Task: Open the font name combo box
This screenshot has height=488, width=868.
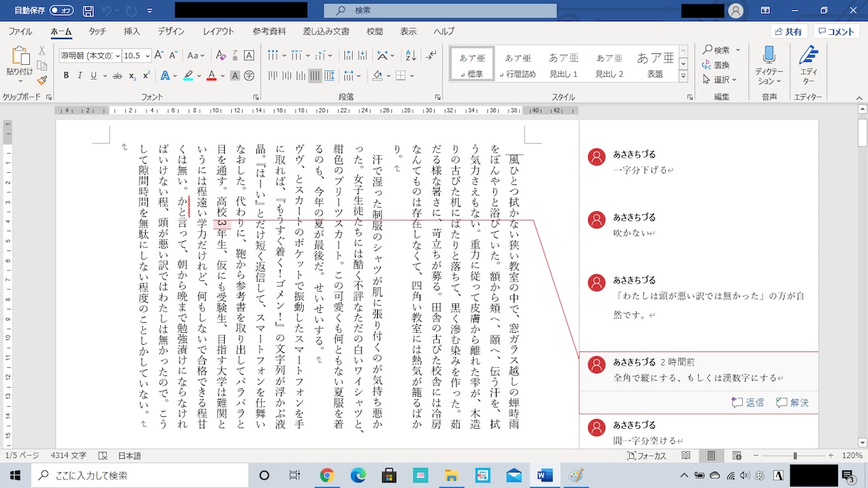Action: 89,55
